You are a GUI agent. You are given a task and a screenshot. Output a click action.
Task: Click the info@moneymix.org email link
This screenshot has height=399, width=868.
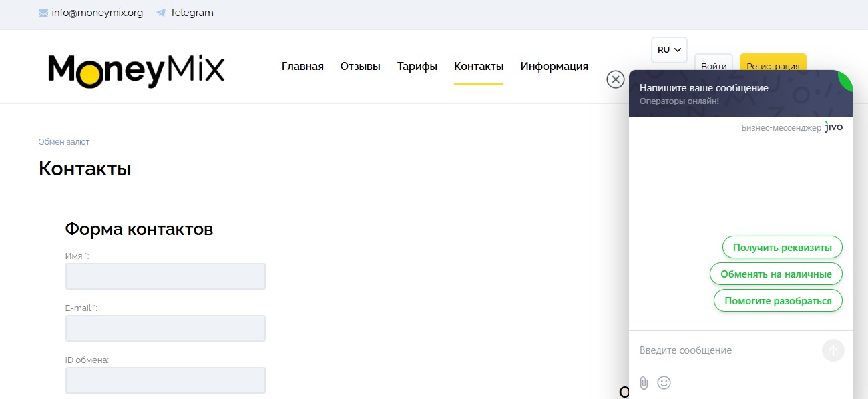[x=97, y=13]
